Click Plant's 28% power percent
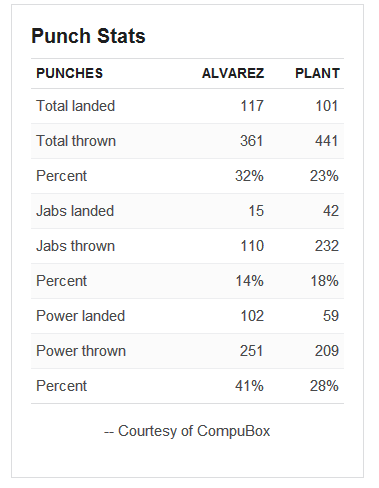The width and height of the screenshot is (379, 488). tap(324, 386)
